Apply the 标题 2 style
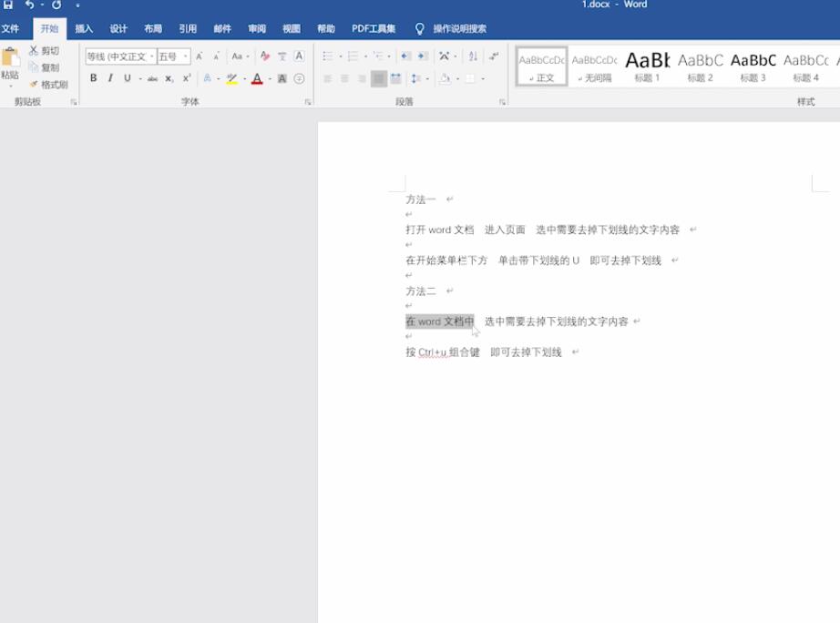The image size is (840, 623). pyautogui.click(x=701, y=66)
